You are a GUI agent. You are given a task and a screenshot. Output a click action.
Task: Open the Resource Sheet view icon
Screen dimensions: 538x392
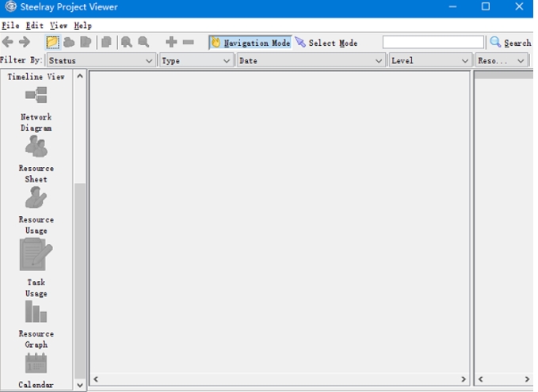[x=36, y=147]
